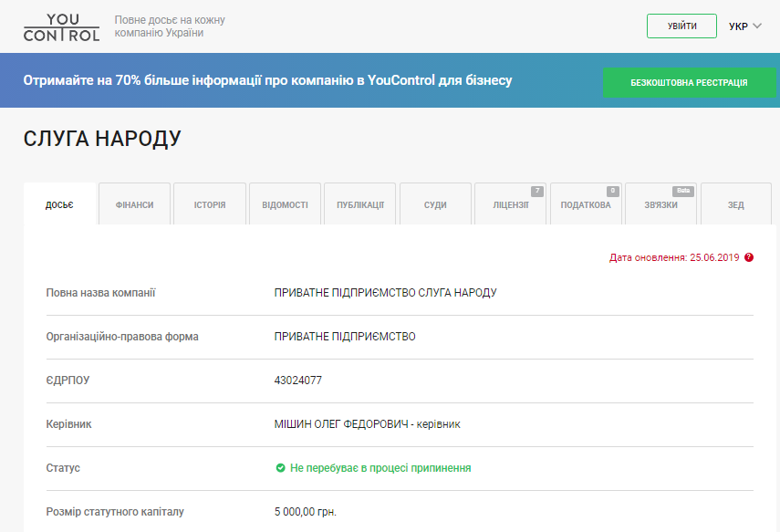
Task: Select the ДОСЬЄ tab
Action: click(59, 204)
